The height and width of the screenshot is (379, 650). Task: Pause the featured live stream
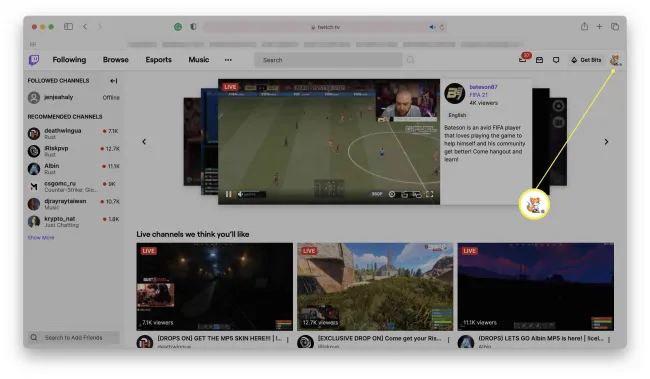coord(228,194)
